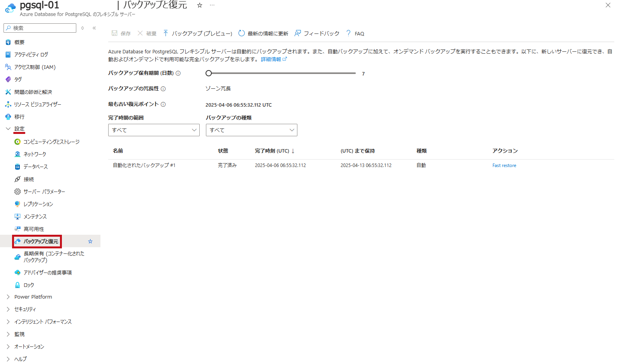Sort by 名前 column header
The width and height of the screenshot is (617, 364).
(118, 151)
